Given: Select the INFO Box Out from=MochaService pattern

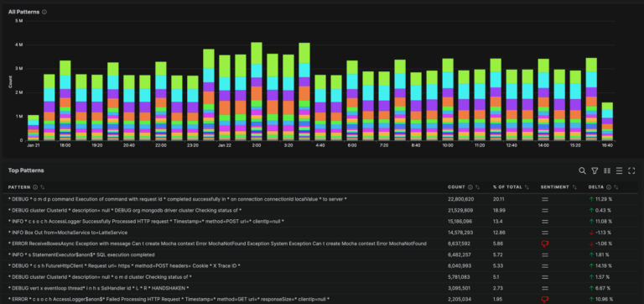Looking at the screenshot, I should coord(68,233).
